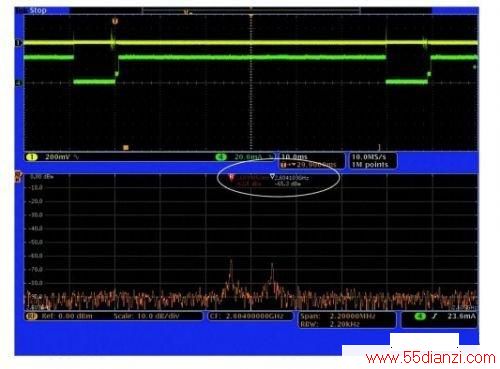The image size is (500, 369).
Task: Select the 10.0MS/s sample rate readout
Action: 369,157
